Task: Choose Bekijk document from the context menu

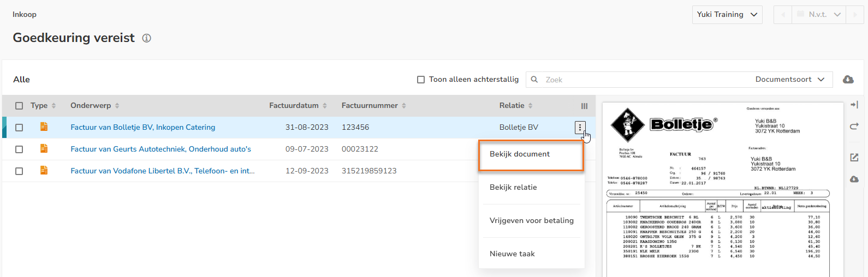Action: click(531, 155)
